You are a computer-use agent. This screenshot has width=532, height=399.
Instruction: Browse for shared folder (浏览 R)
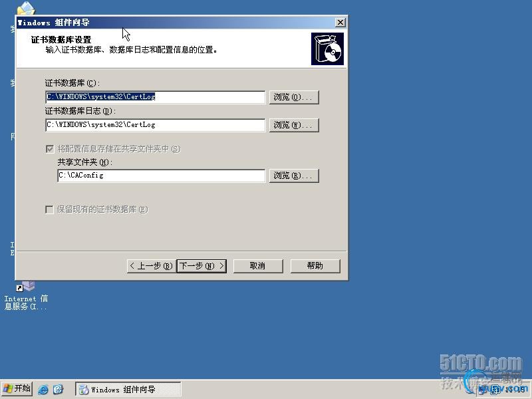pos(294,176)
